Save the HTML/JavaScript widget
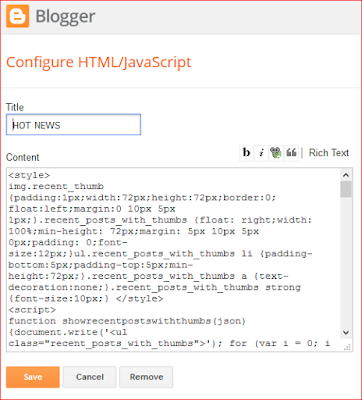 (33, 377)
